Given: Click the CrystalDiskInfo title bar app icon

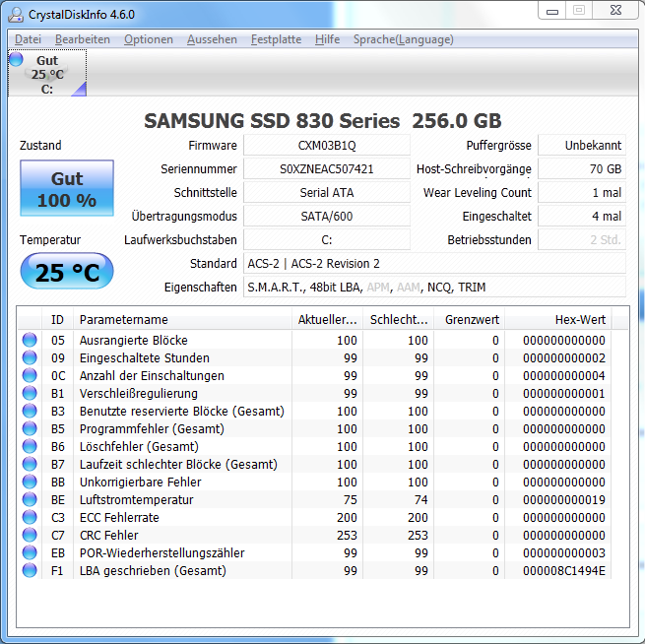Looking at the screenshot, I should 16,15.
